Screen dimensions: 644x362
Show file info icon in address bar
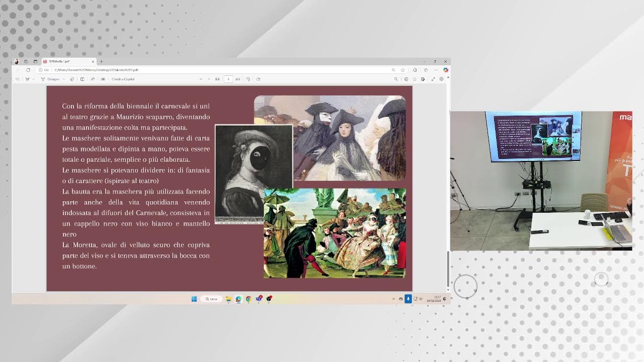[x=40, y=70]
